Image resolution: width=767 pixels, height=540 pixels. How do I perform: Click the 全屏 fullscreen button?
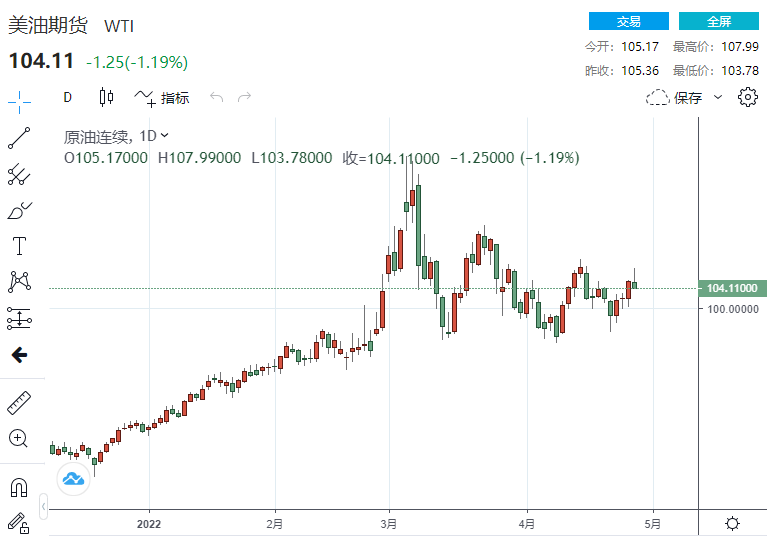click(718, 21)
